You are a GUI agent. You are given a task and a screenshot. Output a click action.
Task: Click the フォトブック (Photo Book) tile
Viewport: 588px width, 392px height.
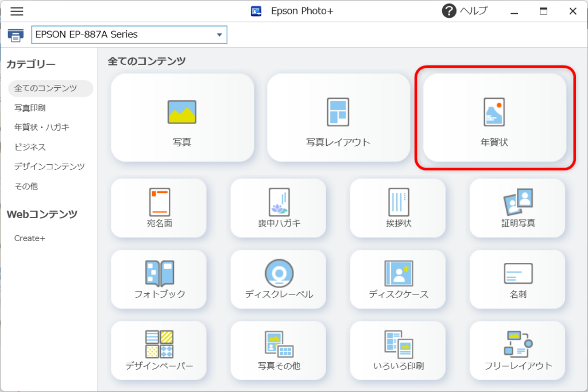[x=158, y=280]
